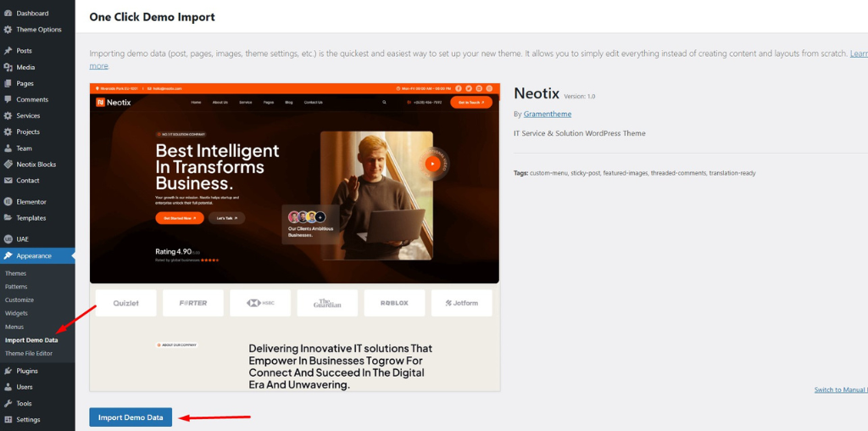Click the Media library icon

tap(8, 67)
